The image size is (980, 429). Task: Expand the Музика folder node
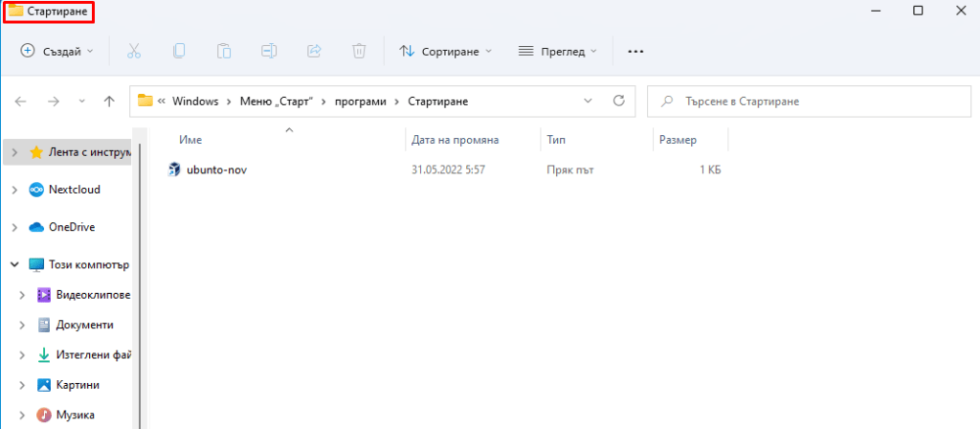[22, 415]
